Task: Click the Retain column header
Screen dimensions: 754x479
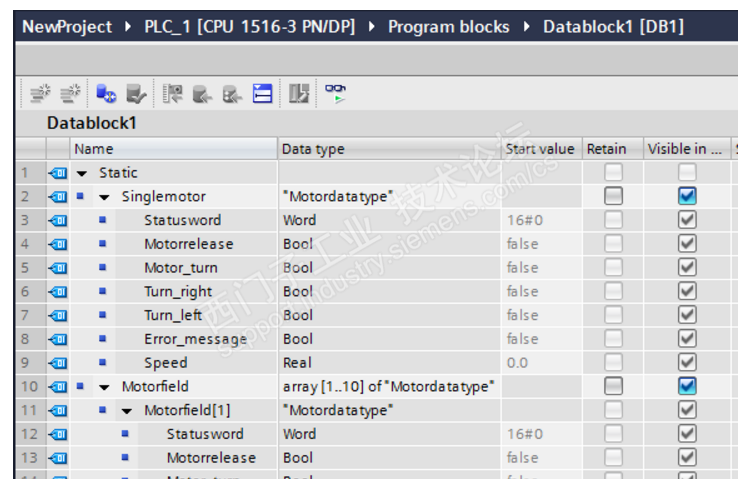Action: coord(613,149)
